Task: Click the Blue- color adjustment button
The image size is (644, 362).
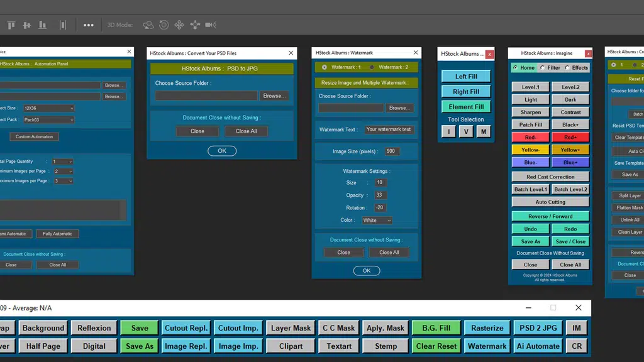Action: point(530,162)
